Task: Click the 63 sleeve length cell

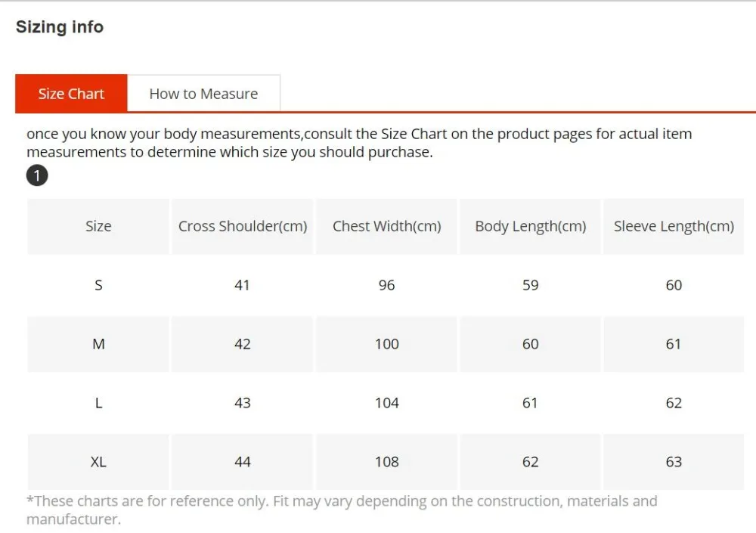Action: tap(674, 462)
